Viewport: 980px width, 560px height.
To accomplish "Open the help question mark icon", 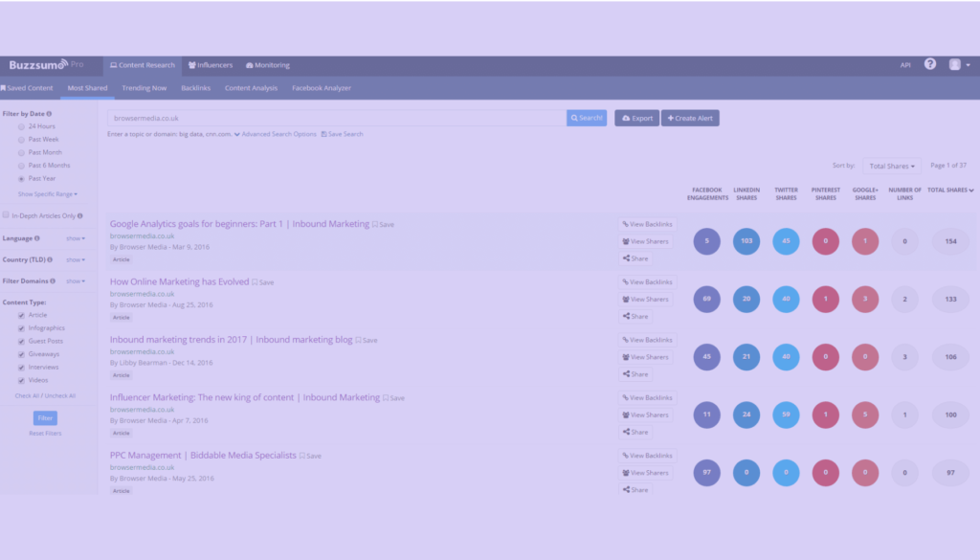I will [x=928, y=64].
